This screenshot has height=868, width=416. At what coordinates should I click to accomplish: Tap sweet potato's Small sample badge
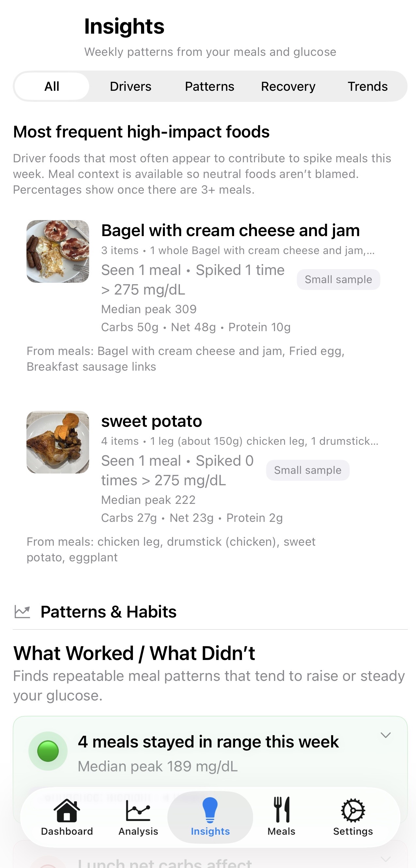[x=308, y=470]
